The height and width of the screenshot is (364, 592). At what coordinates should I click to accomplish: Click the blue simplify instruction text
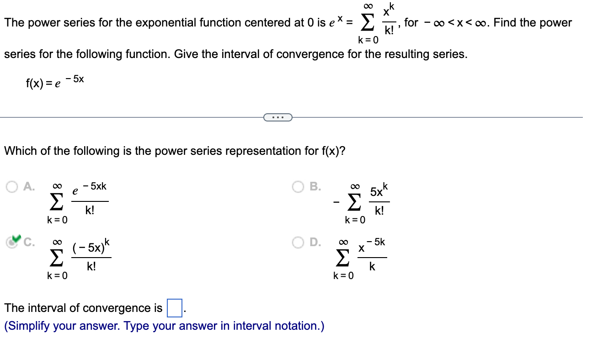[x=162, y=326]
